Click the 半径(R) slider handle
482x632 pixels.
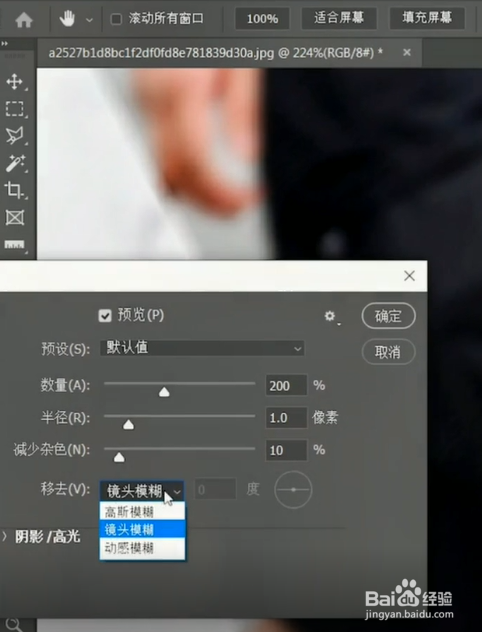(129, 424)
